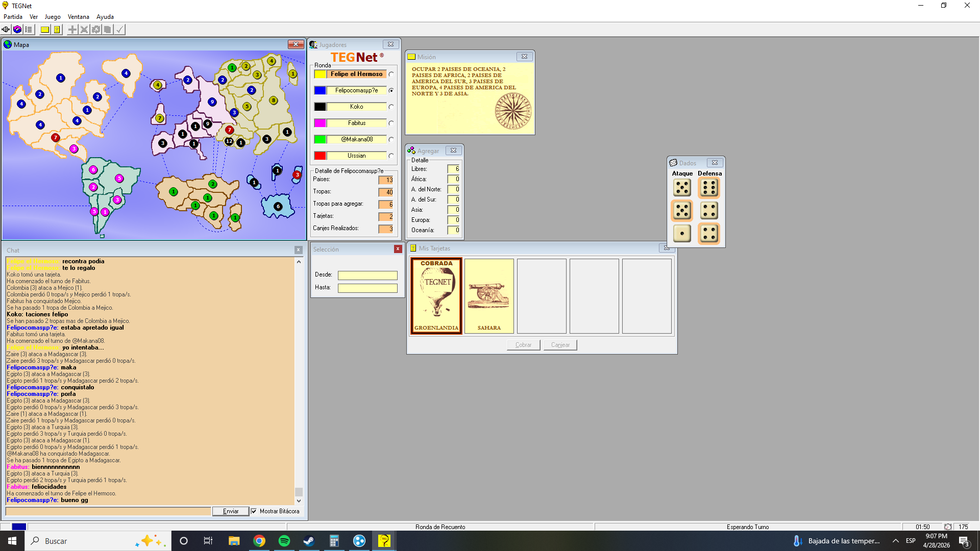Click the green @Makana08 color swatch
Viewport: 980px width, 551px height.
pos(320,139)
